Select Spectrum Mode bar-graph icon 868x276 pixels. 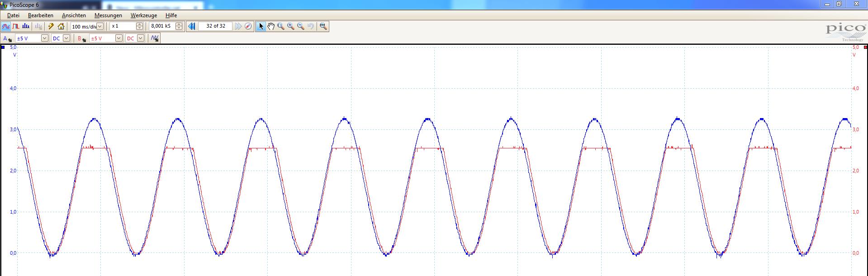(x=26, y=26)
